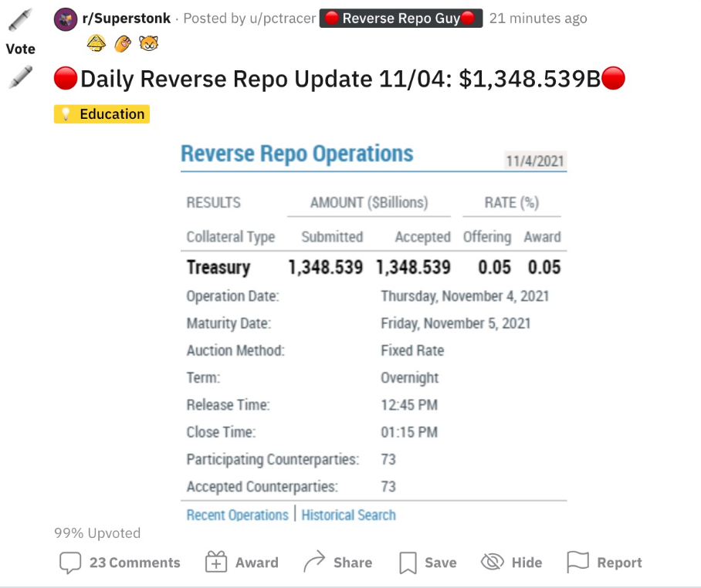This screenshot has width=701, height=588.
Task: Open the comments speech bubble icon
Action: [70, 563]
